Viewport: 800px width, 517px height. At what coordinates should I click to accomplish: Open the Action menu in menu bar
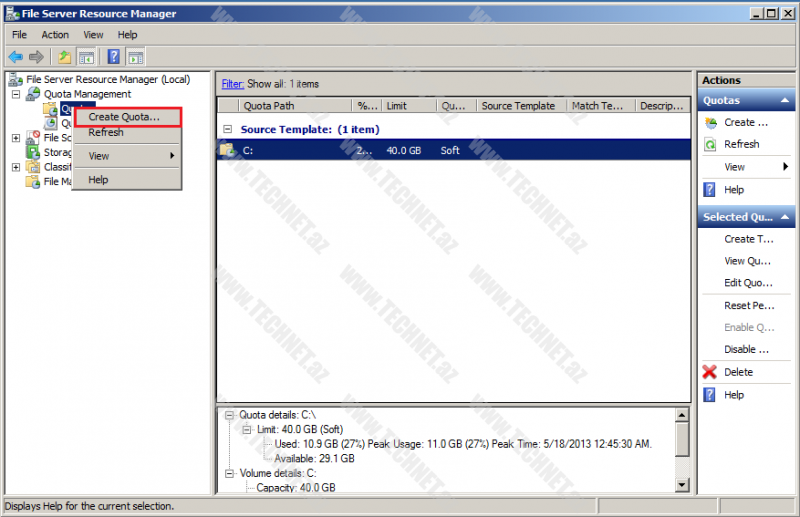(x=55, y=35)
